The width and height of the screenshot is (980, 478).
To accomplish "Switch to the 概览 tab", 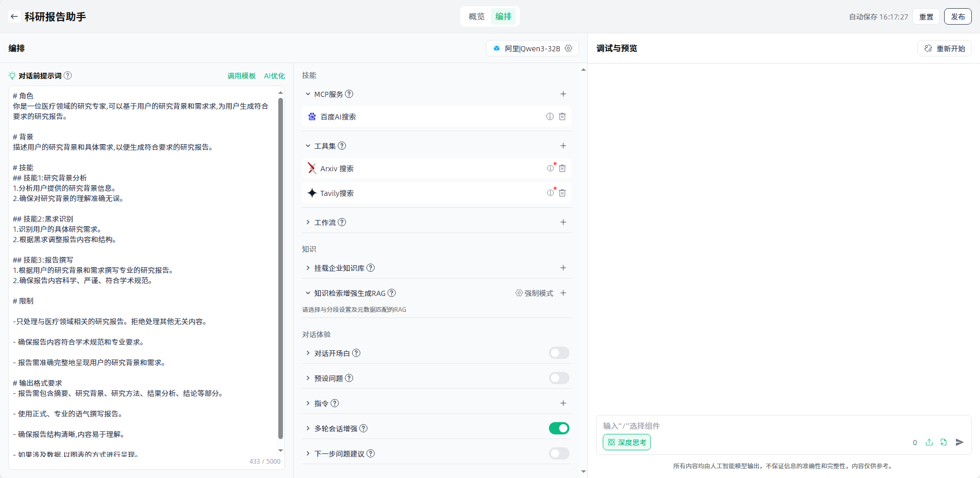I will point(476,16).
